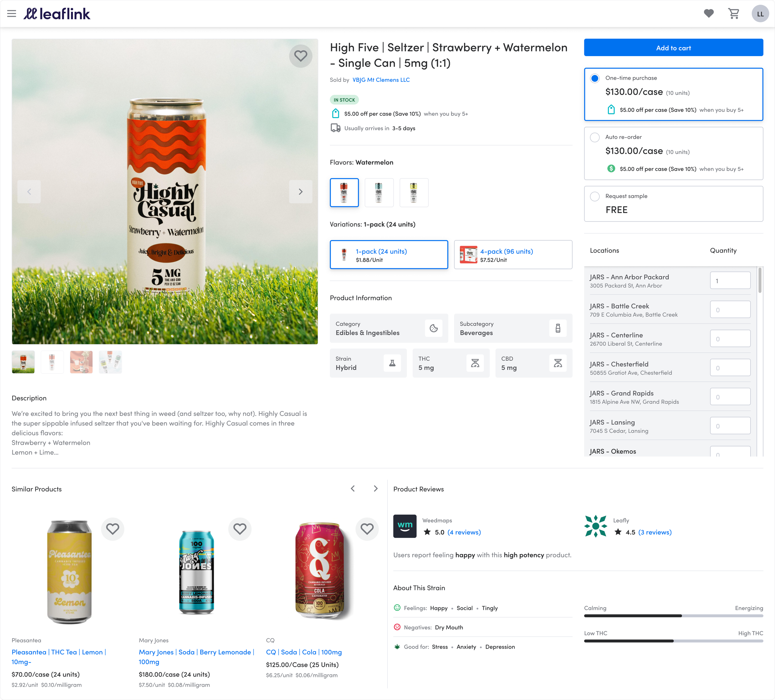Favorite the Pleasantea Lemon similar product
775x700 pixels.
[113, 529]
